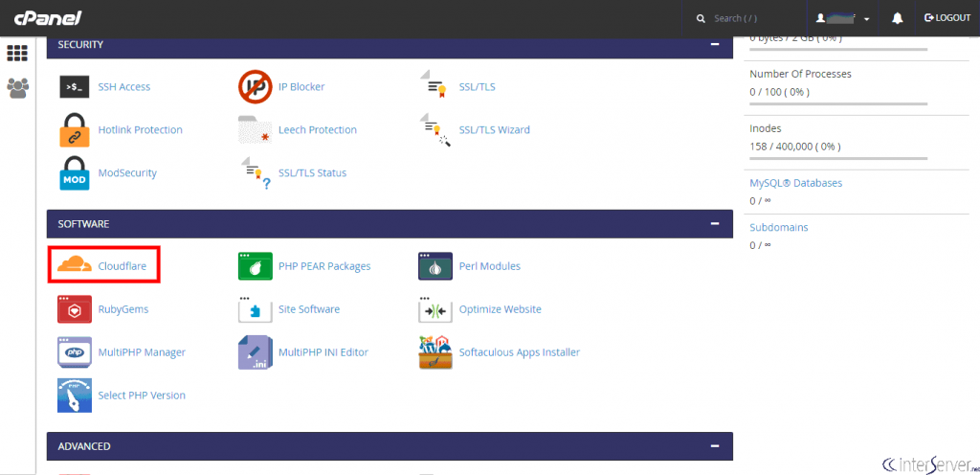Open the SSL/TLS Wizard link
Viewport: 980px width, 475px height.
point(495,130)
